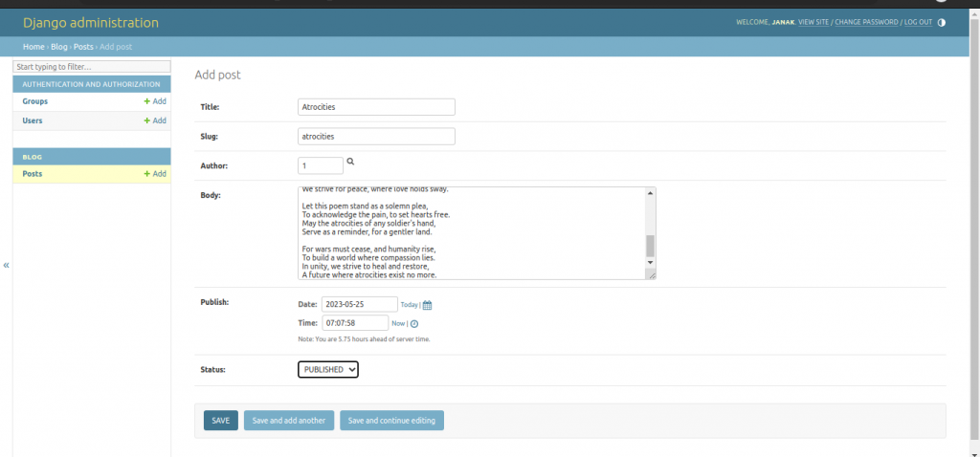This screenshot has height=457, width=980.
Task: Open Groups in the sidebar
Action: (35, 101)
